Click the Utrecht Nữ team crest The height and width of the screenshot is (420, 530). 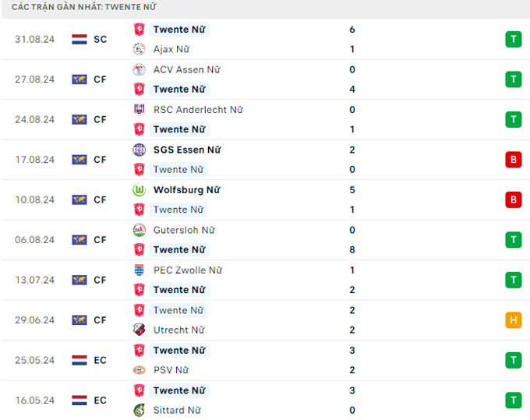tap(139, 330)
